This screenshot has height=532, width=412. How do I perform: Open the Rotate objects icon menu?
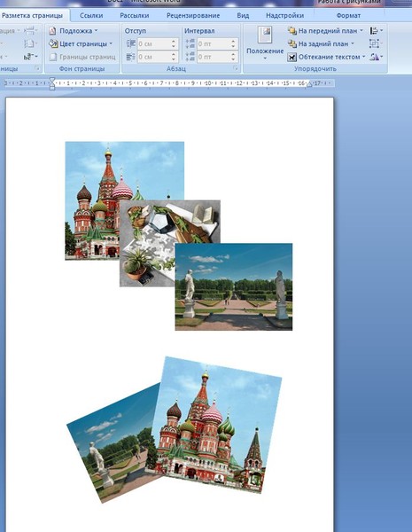coord(376,57)
